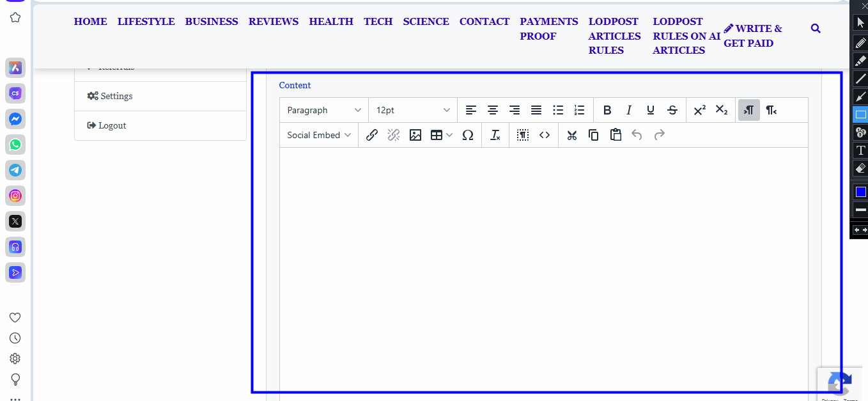868x401 pixels.
Task: Cut selection with the scissors icon
Action: pyautogui.click(x=572, y=135)
